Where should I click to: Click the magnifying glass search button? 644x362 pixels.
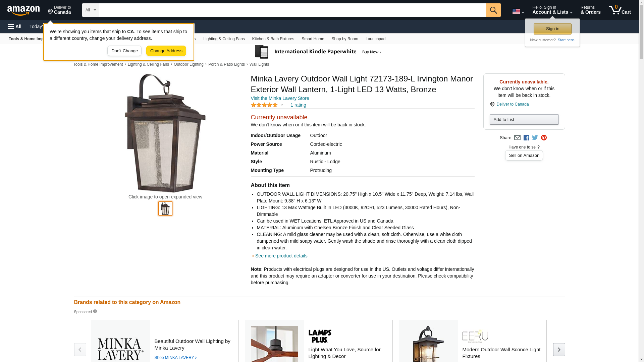[x=493, y=10]
